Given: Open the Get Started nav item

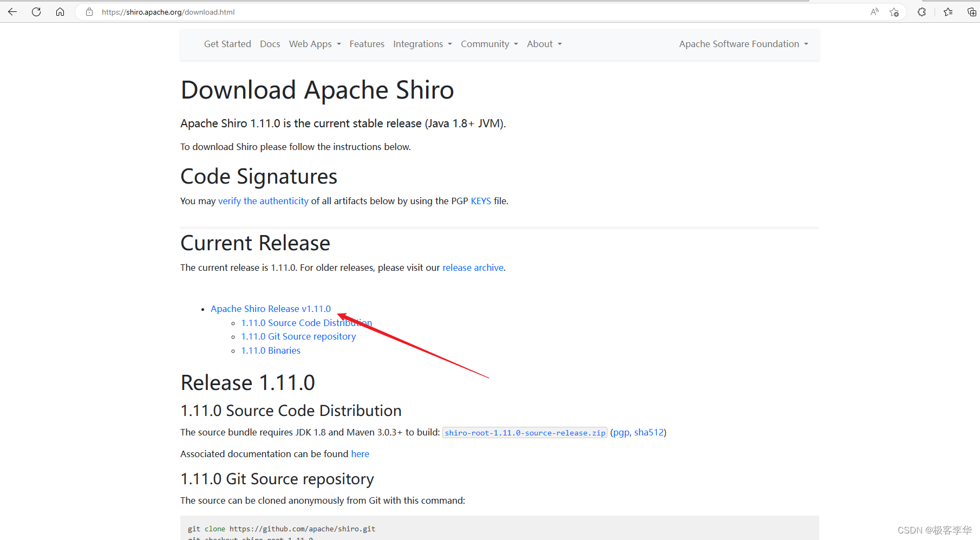Looking at the screenshot, I should pyautogui.click(x=227, y=44).
